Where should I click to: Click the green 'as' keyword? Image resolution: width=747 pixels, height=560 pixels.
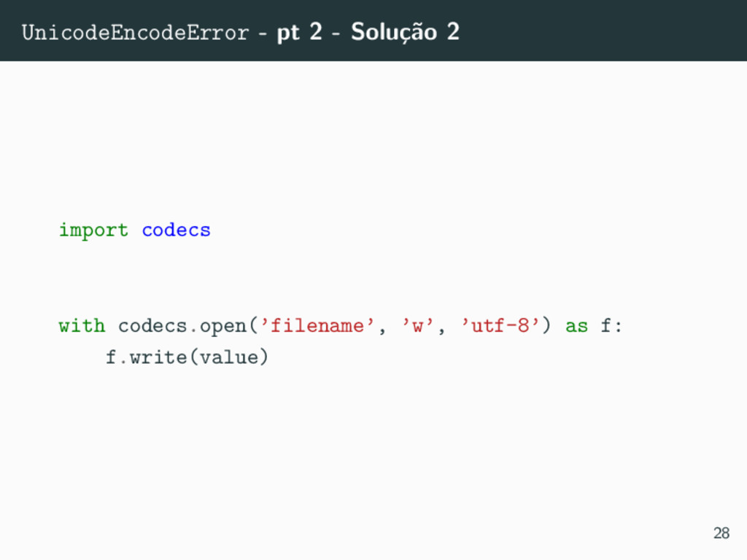tap(576, 327)
